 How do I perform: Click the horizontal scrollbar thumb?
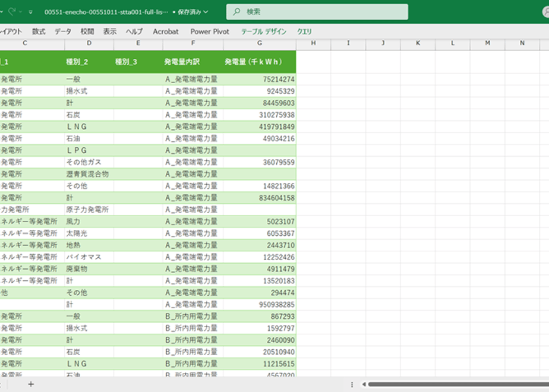point(458,384)
